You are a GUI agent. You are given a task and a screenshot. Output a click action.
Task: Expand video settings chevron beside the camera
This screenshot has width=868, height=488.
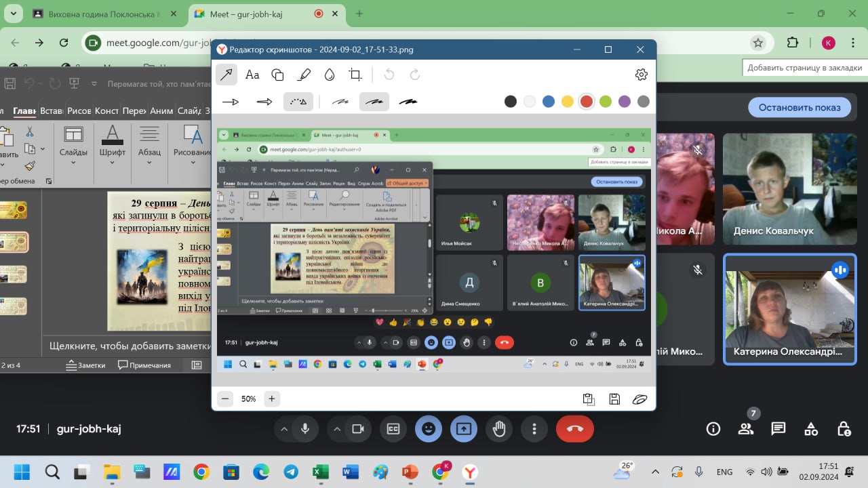337,429
